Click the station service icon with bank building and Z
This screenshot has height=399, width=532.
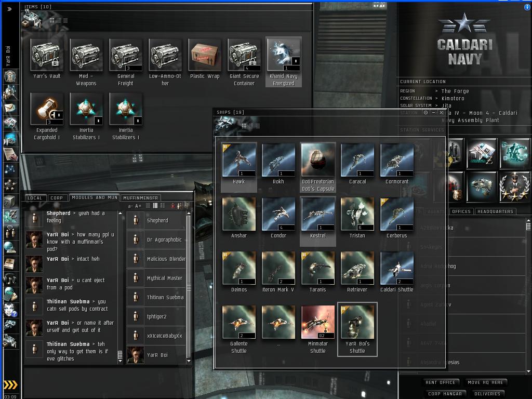pos(482,154)
